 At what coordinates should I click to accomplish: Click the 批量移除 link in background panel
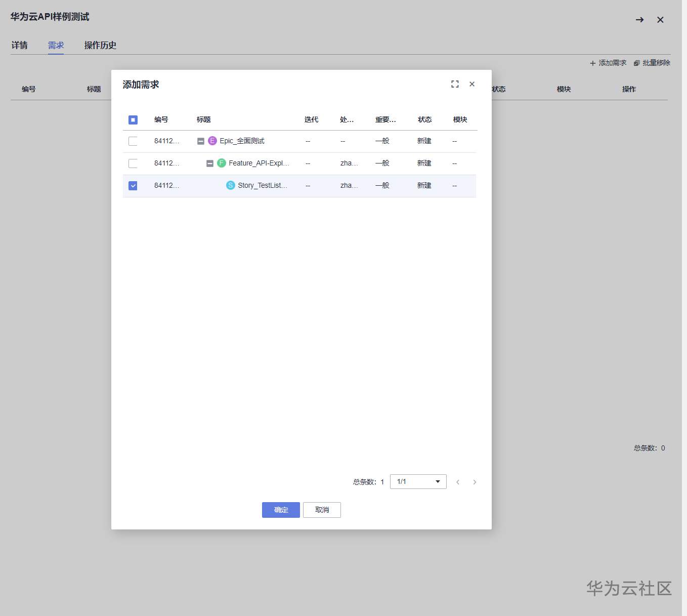click(657, 63)
